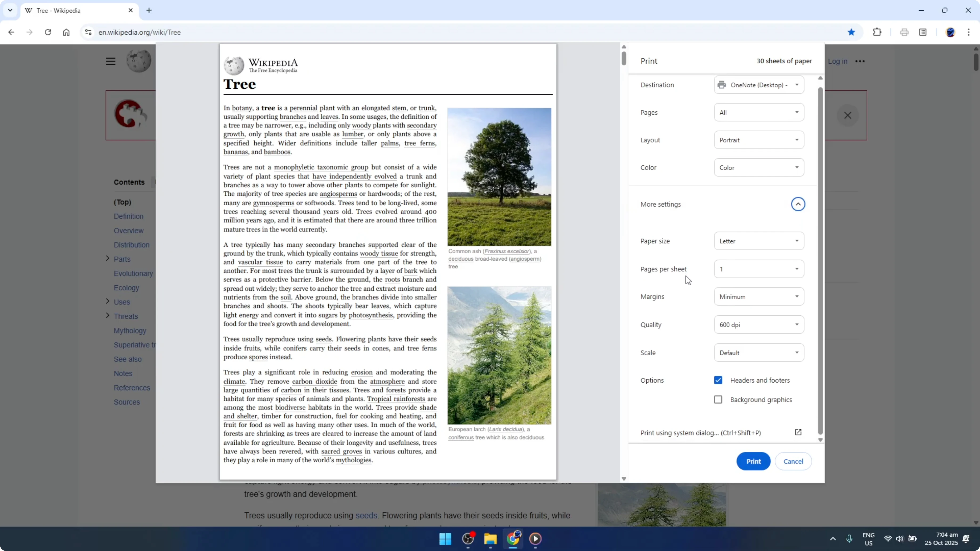Go to the References section link
The image size is (980, 551).
[x=132, y=388]
